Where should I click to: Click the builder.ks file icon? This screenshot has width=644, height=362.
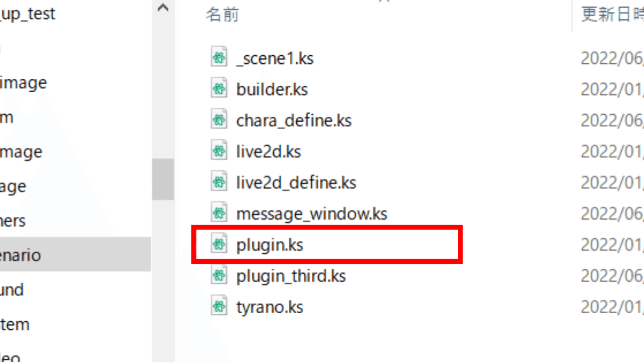pyautogui.click(x=218, y=88)
